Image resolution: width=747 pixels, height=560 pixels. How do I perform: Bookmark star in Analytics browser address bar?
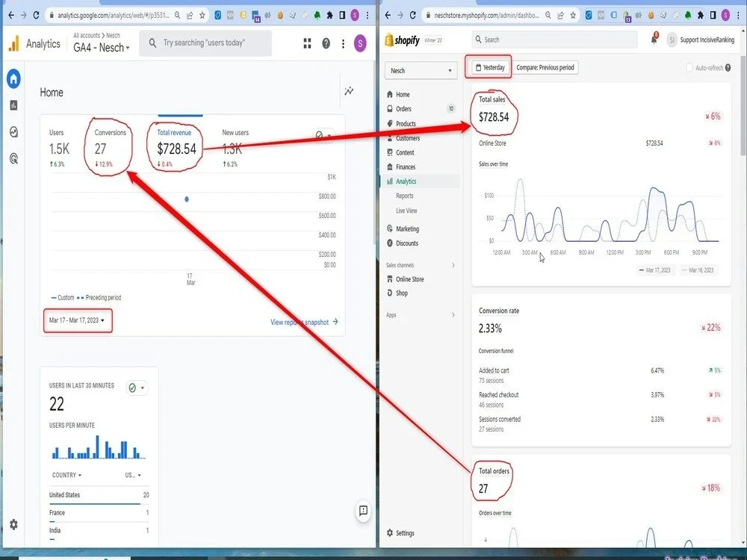202,15
